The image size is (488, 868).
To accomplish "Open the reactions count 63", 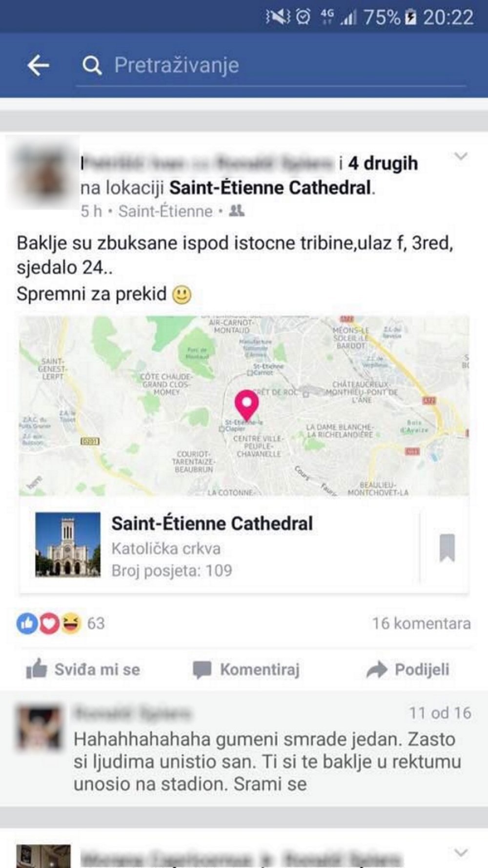I will pyautogui.click(x=96, y=623).
